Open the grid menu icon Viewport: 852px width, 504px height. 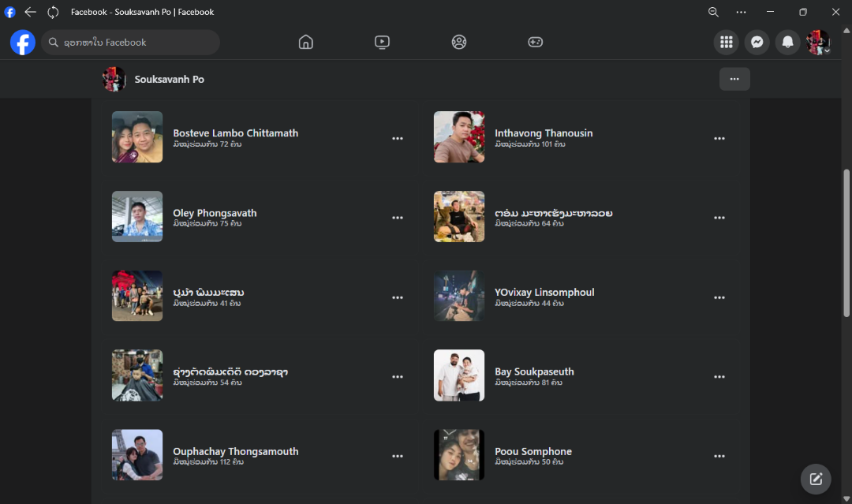pyautogui.click(x=726, y=43)
